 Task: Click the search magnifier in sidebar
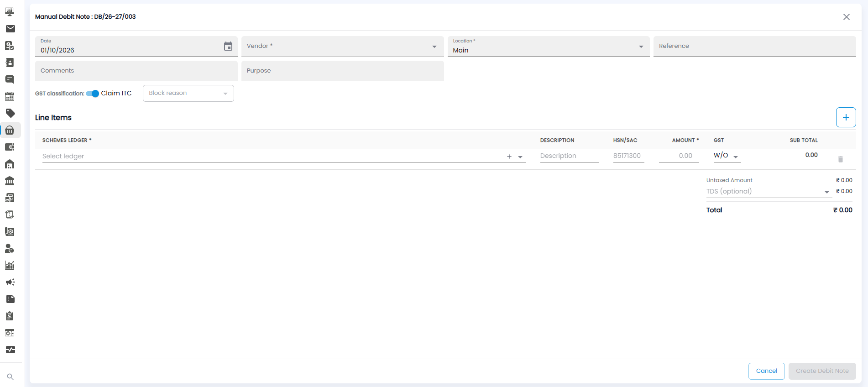pyautogui.click(x=10, y=377)
